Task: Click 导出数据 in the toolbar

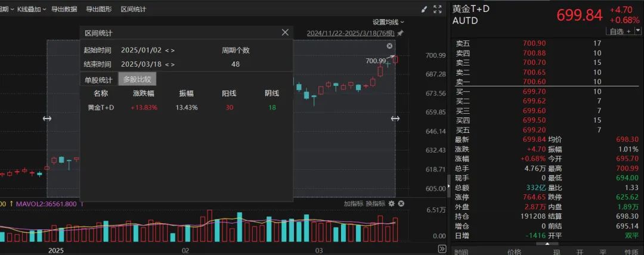Action: tap(64, 9)
